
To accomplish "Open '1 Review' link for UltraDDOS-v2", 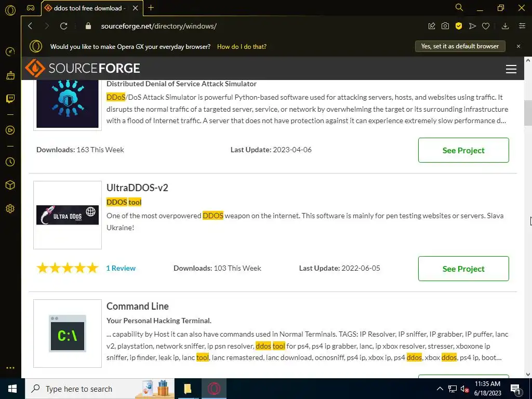I will coord(121,268).
